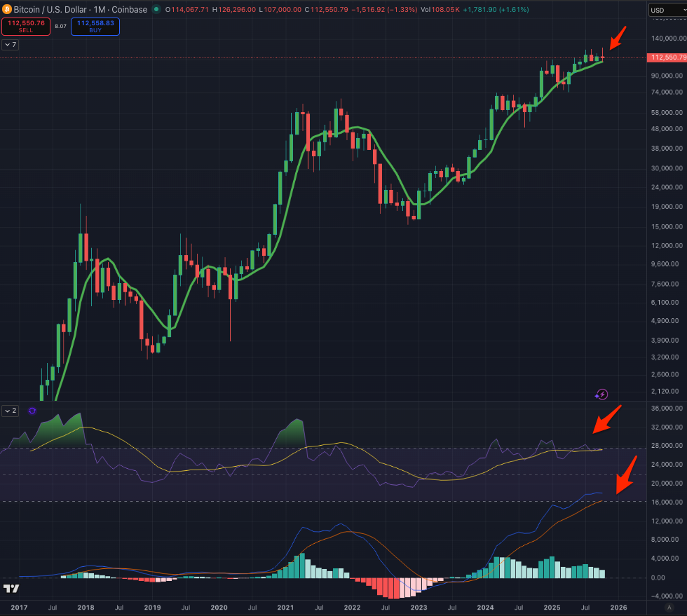This screenshot has width=687, height=616.
Task: Click the 2022 label on time axis
Action: tap(352, 607)
